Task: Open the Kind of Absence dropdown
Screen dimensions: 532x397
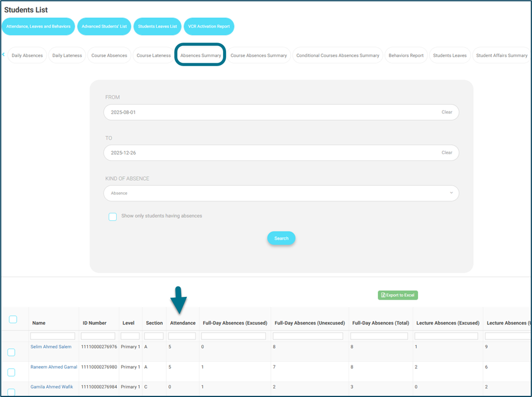Action: 281,193
